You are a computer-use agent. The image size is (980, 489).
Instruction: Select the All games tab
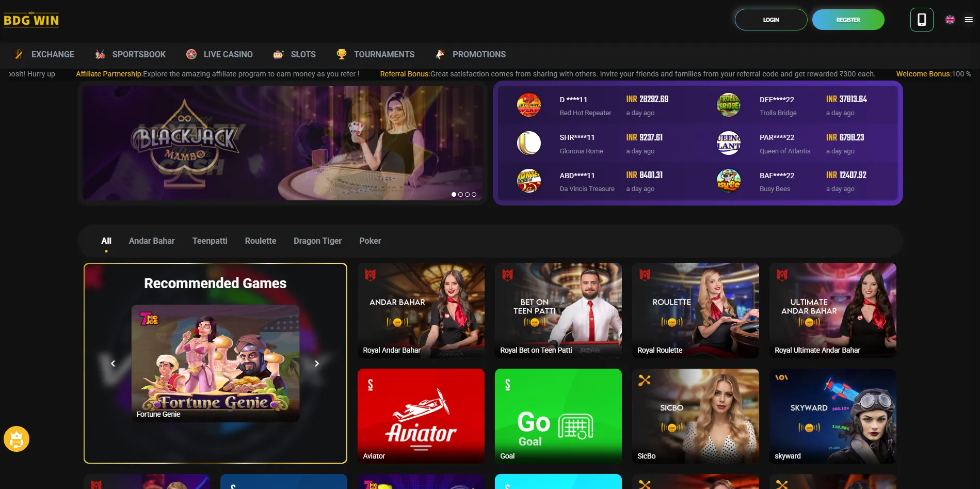pyautogui.click(x=106, y=241)
